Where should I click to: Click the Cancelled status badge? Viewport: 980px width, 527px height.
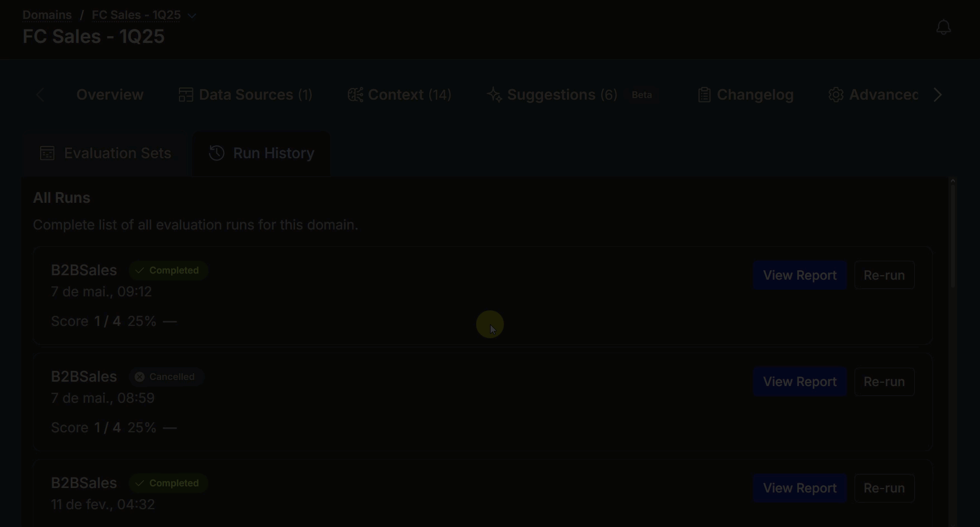(x=166, y=377)
